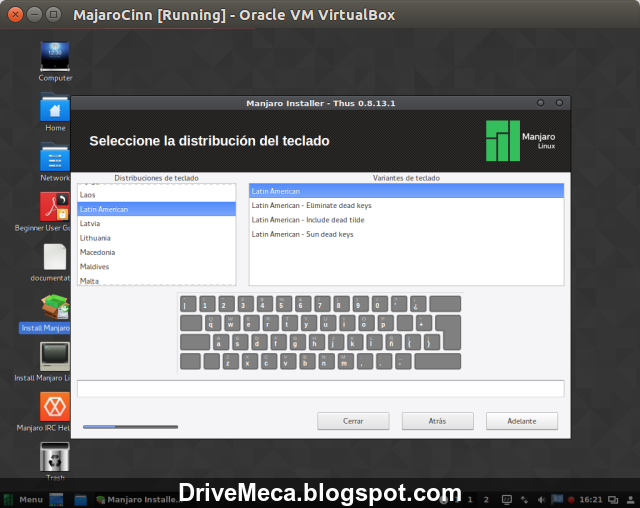
Task: Open the keyboard tray icon
Action: [x=507, y=499]
